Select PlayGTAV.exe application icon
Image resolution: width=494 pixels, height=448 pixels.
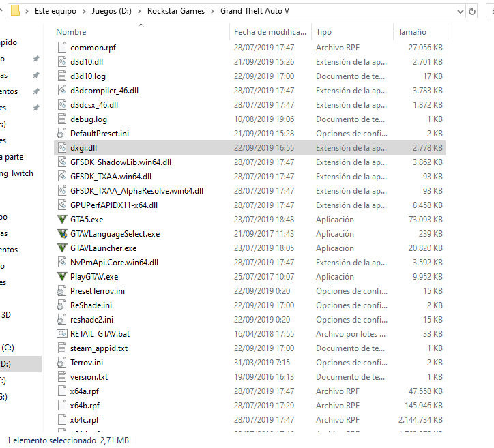pos(61,276)
